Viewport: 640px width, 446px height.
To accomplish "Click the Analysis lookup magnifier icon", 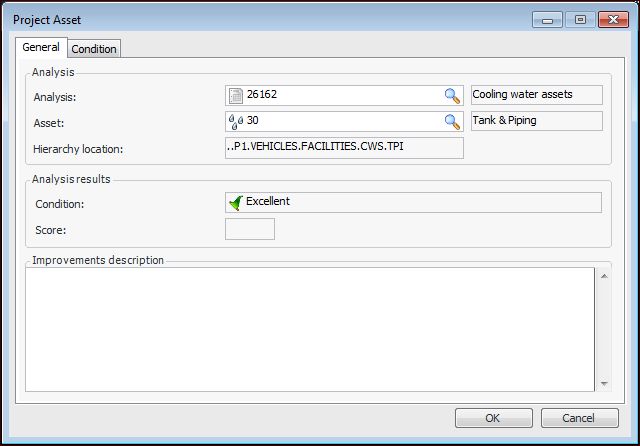I will [x=452, y=96].
